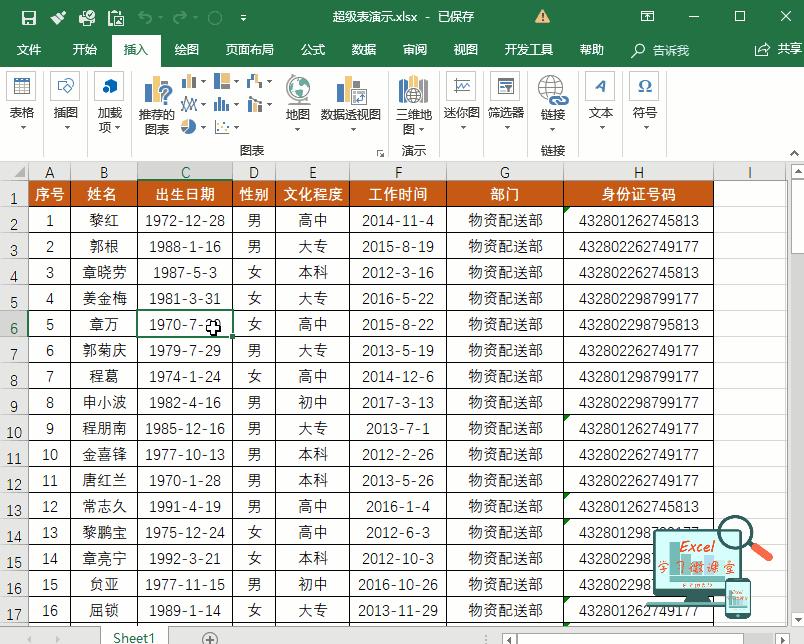This screenshot has width=804, height=644.
Task: Expand the 文本 (Text) dropdown
Action: [601, 127]
